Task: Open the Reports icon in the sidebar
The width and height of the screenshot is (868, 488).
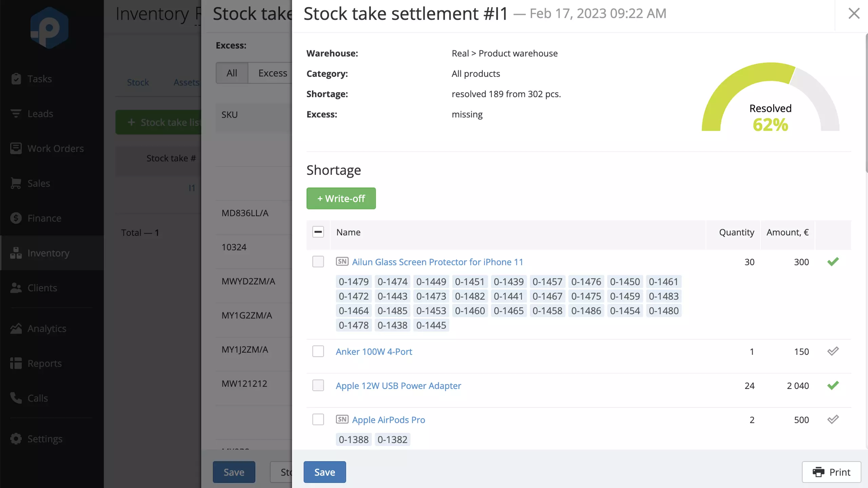Action: (16, 363)
